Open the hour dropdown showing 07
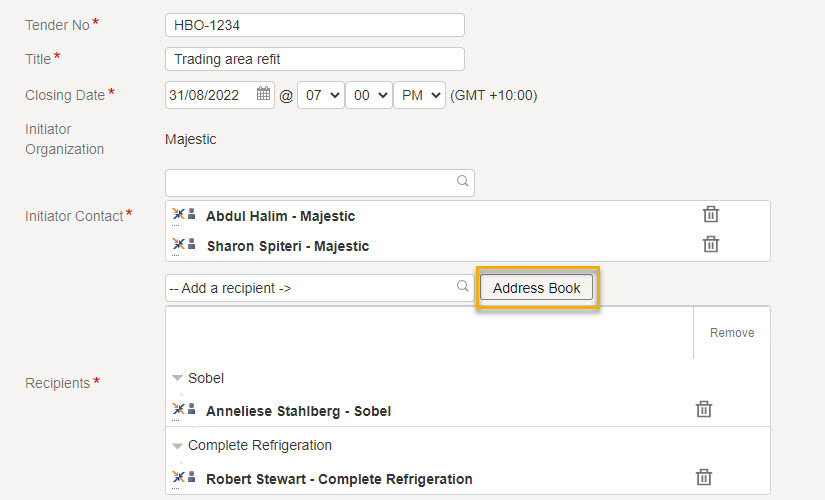The image size is (825, 500). click(x=320, y=96)
